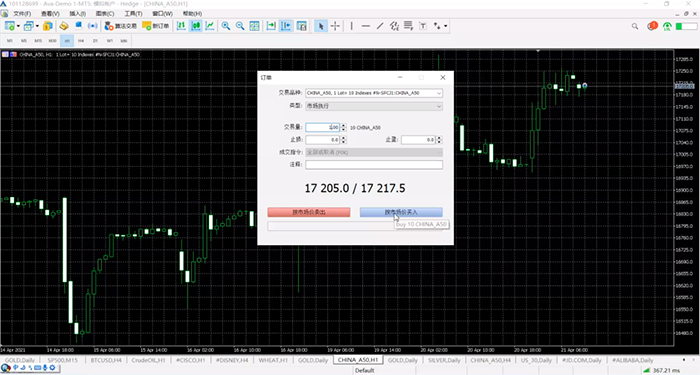Select the trendline drawing tool

point(380,26)
